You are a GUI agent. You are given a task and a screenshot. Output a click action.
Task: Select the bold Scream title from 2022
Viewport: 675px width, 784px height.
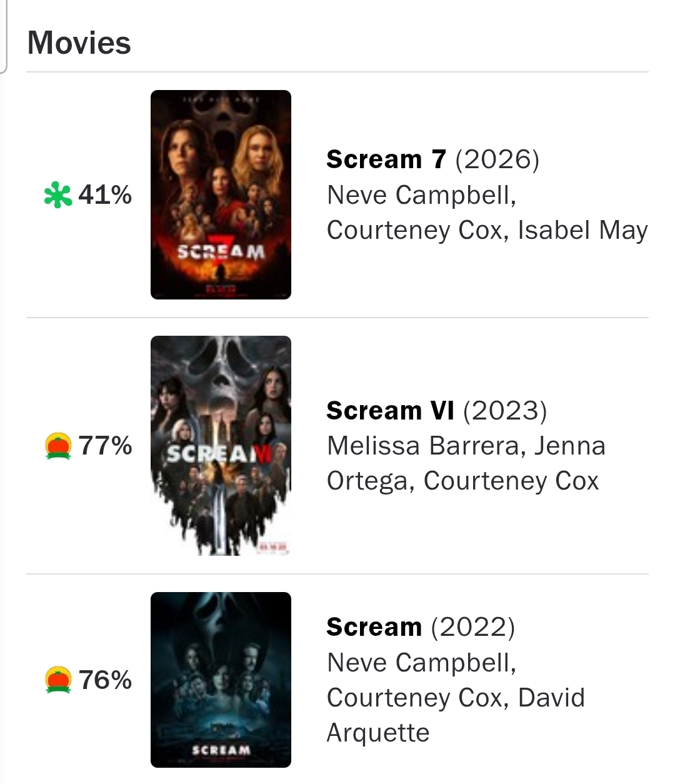point(374,627)
